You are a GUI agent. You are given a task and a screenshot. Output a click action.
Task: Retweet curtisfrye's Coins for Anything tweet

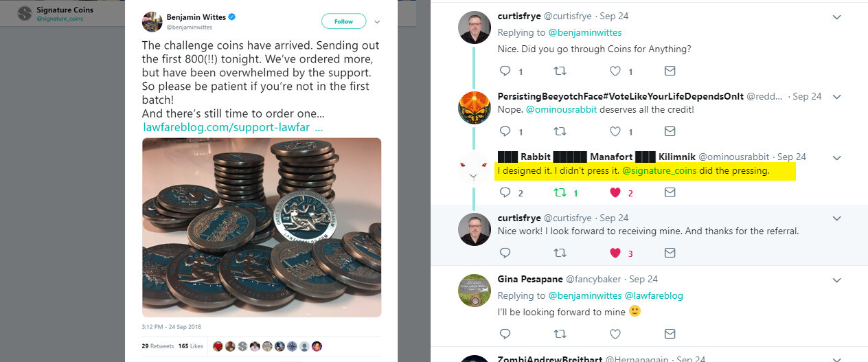point(560,71)
